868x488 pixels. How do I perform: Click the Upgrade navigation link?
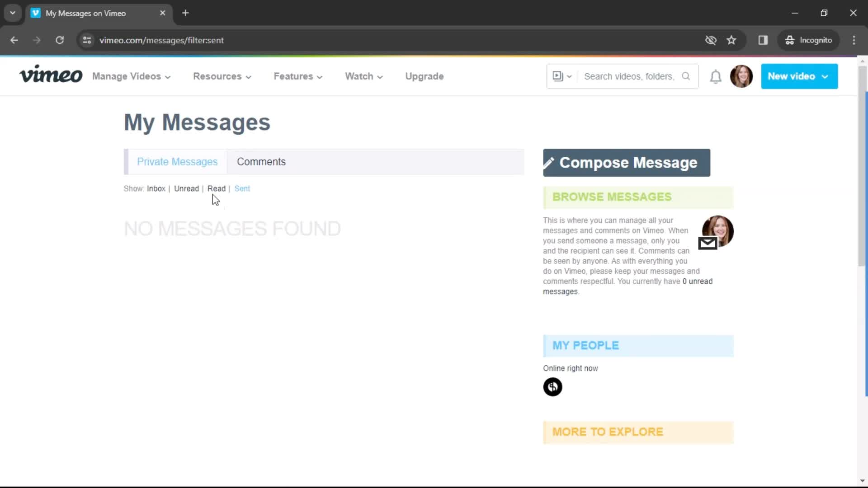tap(425, 76)
